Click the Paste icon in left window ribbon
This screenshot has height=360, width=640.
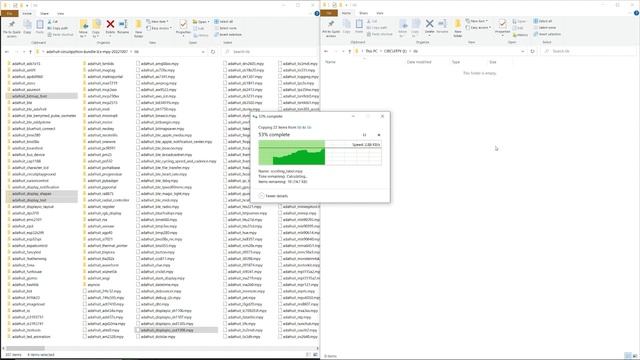(40, 27)
